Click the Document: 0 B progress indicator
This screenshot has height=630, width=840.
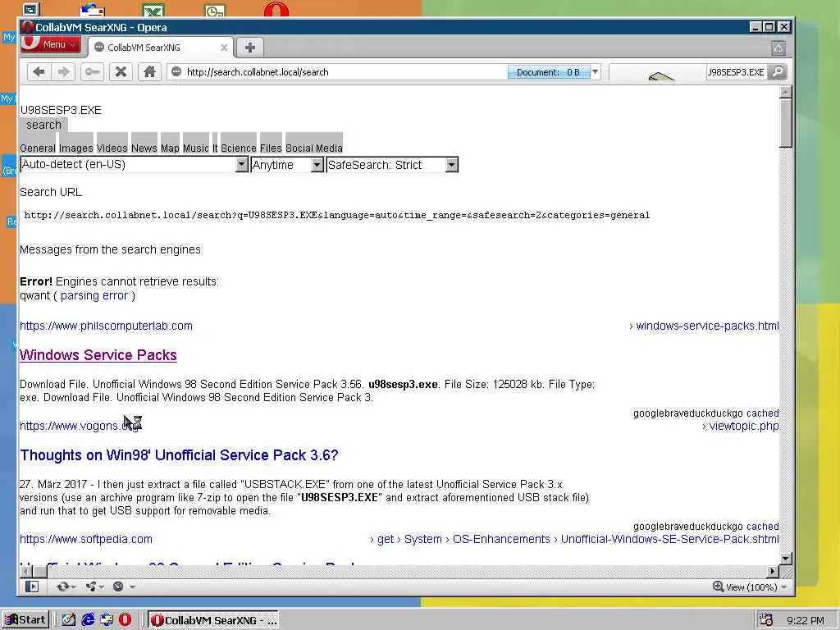(549, 72)
